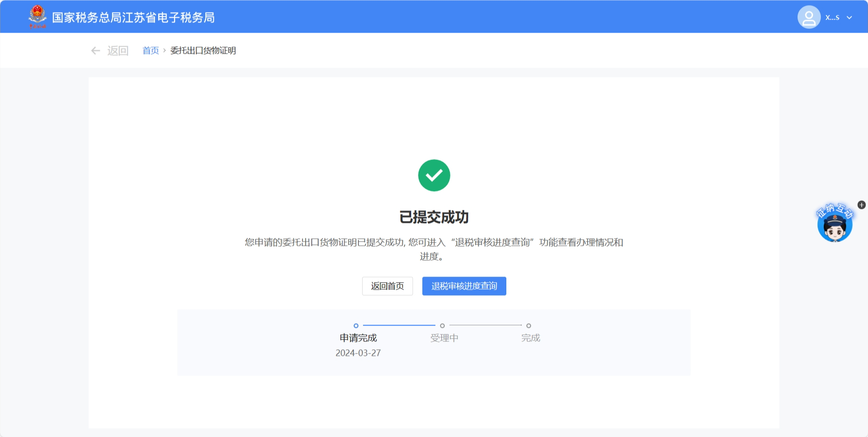868x437 pixels.
Task: Click the 返回 text label
Action: point(118,51)
